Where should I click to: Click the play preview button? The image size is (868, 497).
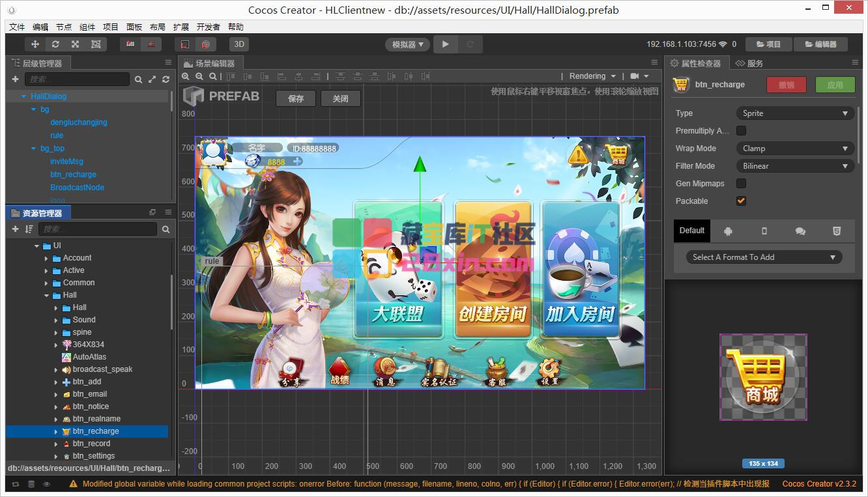[445, 44]
